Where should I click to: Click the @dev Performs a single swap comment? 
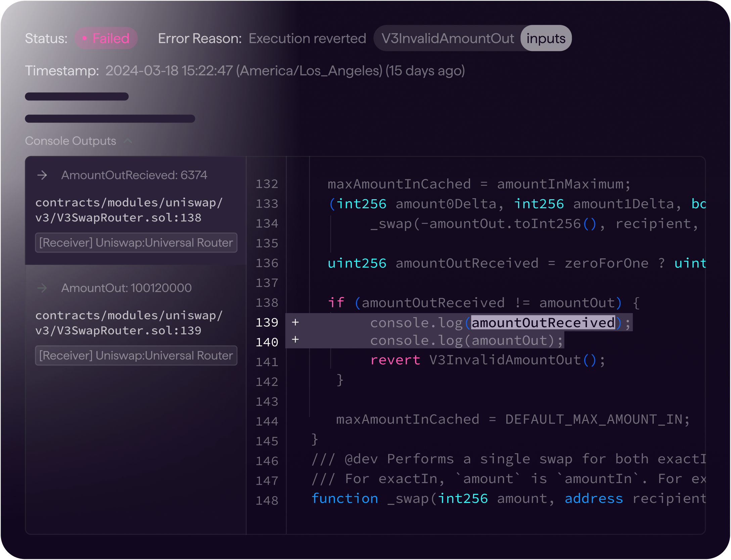coord(508,459)
